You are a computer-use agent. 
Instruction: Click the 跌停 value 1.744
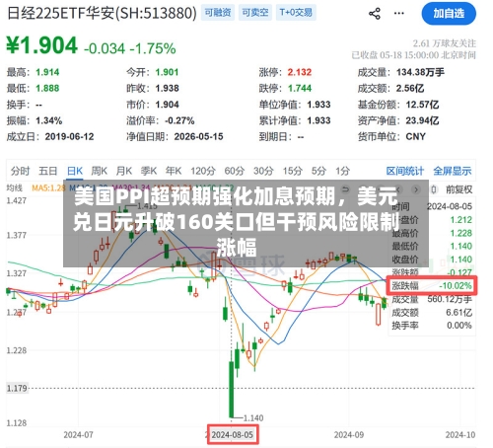pos(300,88)
